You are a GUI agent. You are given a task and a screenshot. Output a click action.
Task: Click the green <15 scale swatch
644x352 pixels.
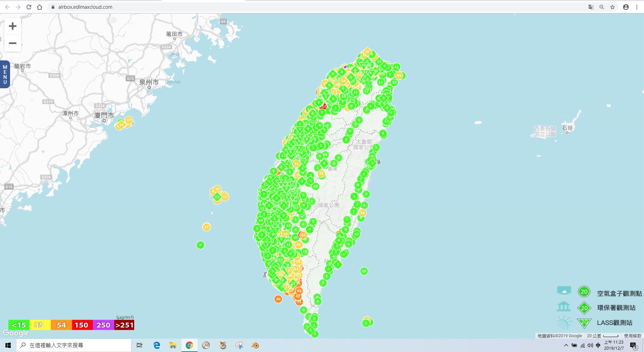tap(19, 325)
